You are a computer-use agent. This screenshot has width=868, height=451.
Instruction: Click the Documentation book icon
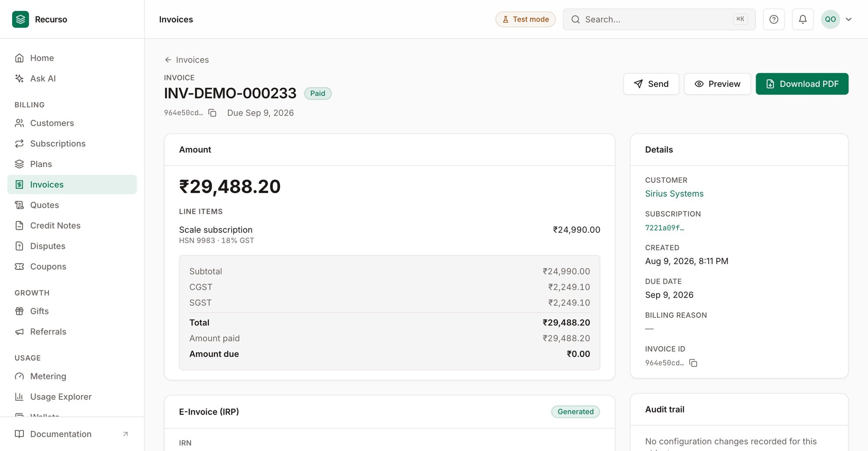(x=19, y=434)
